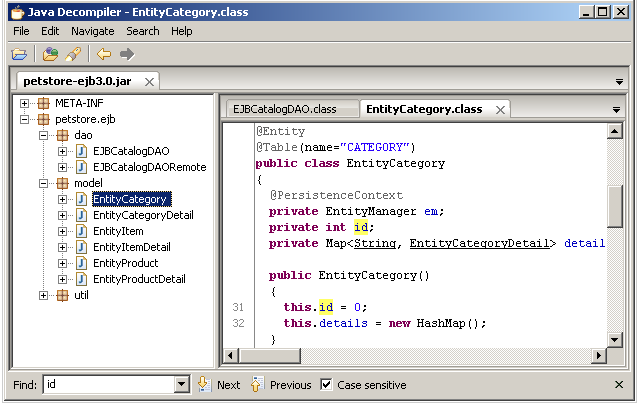Click the Backward navigation arrow icon
Screen dimensions: 638x405
104,54
